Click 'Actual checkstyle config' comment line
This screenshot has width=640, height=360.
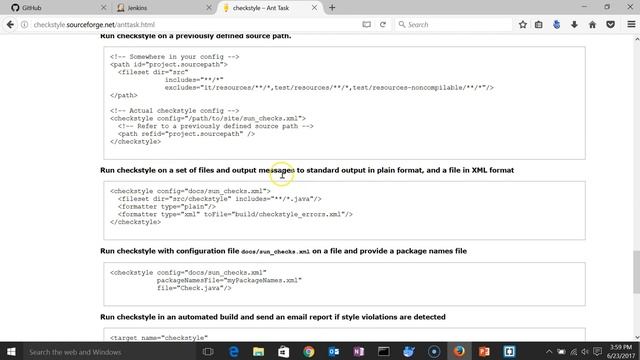174,111
